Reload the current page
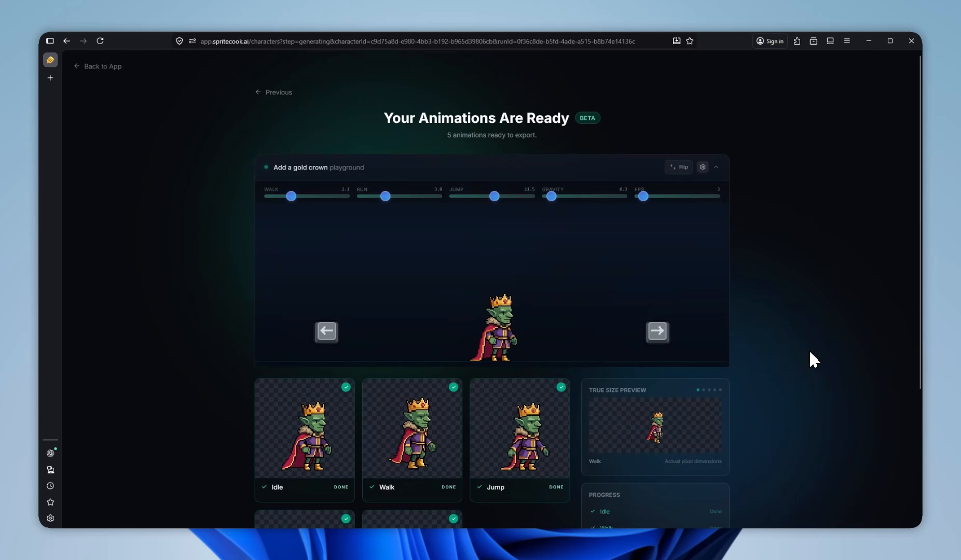The image size is (961, 560). (x=100, y=41)
